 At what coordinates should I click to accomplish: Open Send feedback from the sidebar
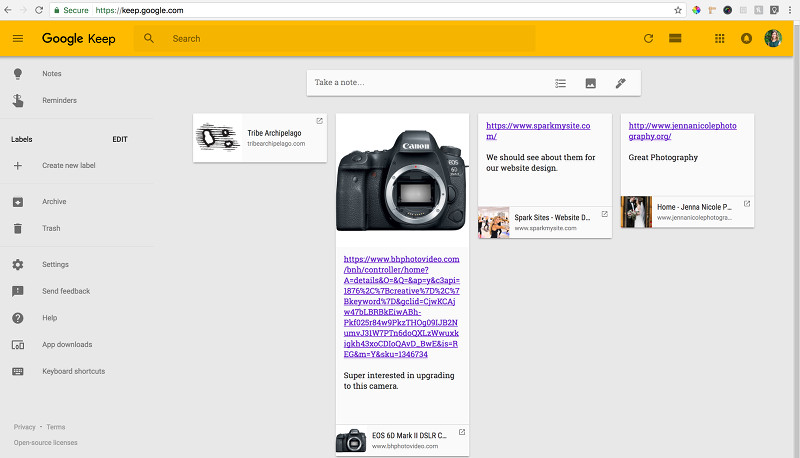[66, 291]
